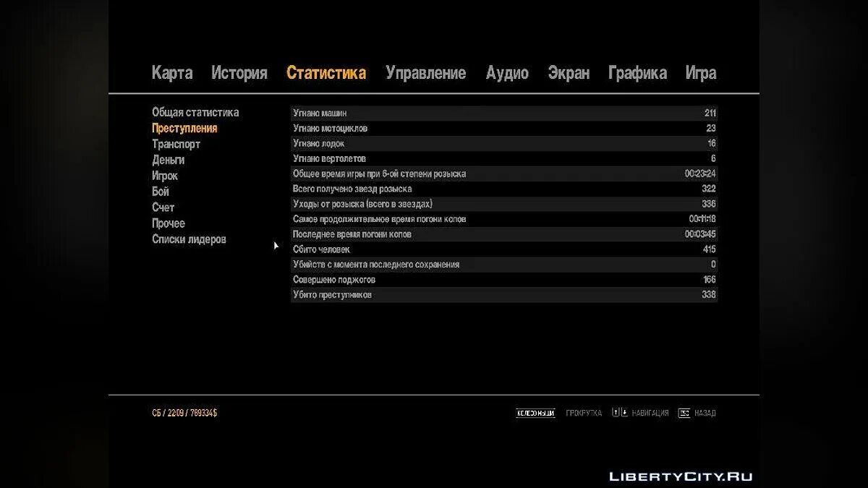This screenshot has width=868, height=488.
Task: Click the 00:03:45 last chase value
Action: [x=700, y=234]
